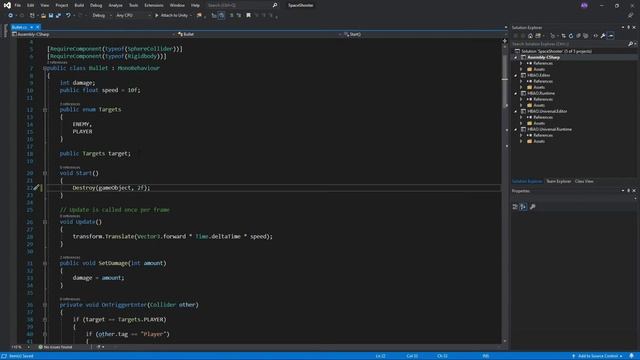Screen dimensions: 640x360
Task: Click the navigate backward toolbar icon
Action: click(x=10, y=16)
